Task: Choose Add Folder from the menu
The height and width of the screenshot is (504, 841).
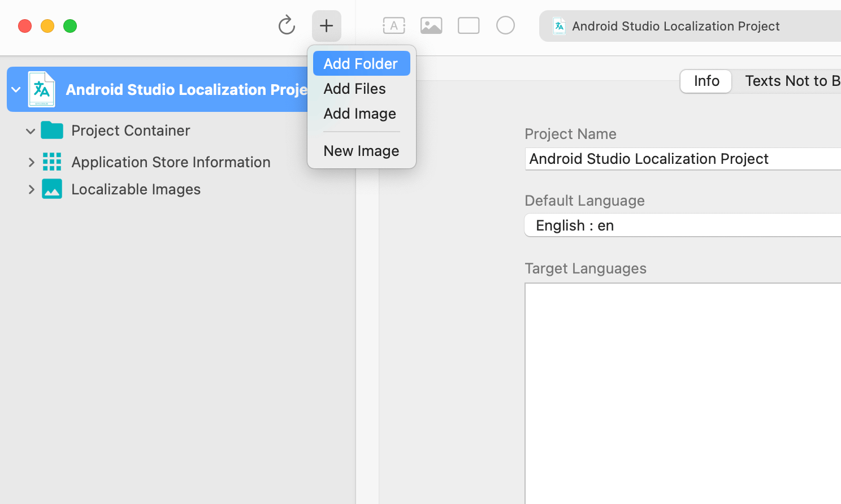Action: pyautogui.click(x=362, y=63)
